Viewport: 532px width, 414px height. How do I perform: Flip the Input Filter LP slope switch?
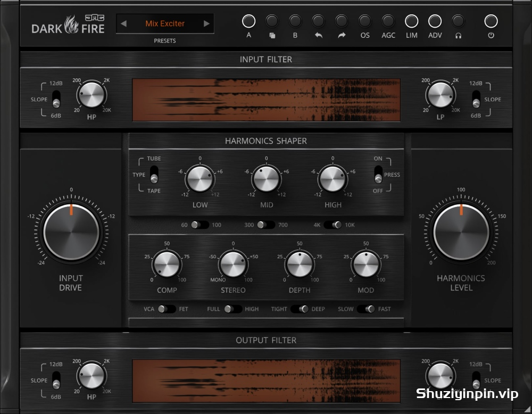pyautogui.click(x=476, y=99)
